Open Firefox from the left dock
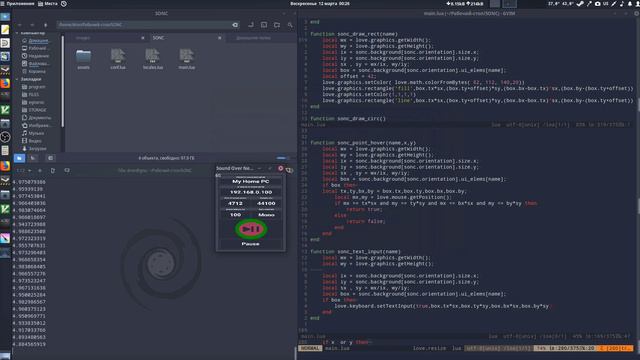 (x=5, y=83)
